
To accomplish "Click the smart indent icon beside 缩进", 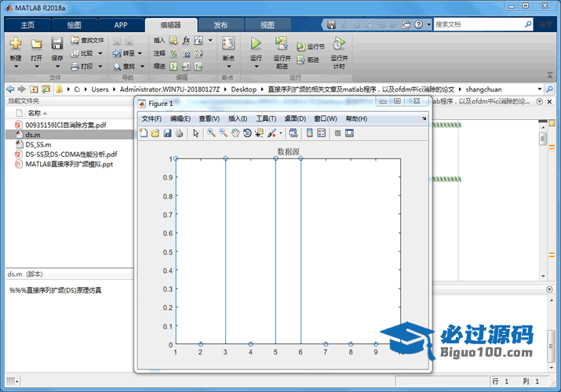I will pyautogui.click(x=173, y=67).
